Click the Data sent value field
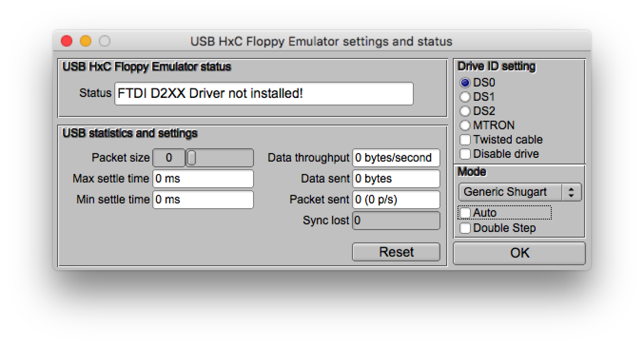The height and width of the screenshot is (346, 644). 396,179
